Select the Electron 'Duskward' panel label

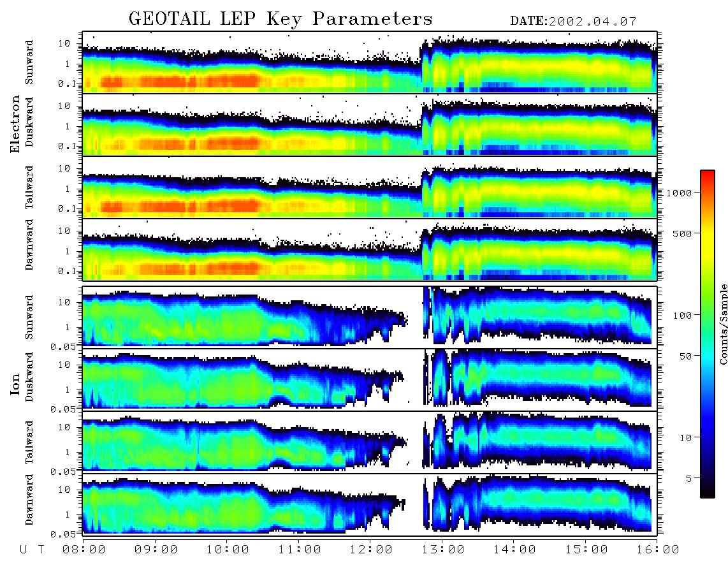pyautogui.click(x=29, y=122)
